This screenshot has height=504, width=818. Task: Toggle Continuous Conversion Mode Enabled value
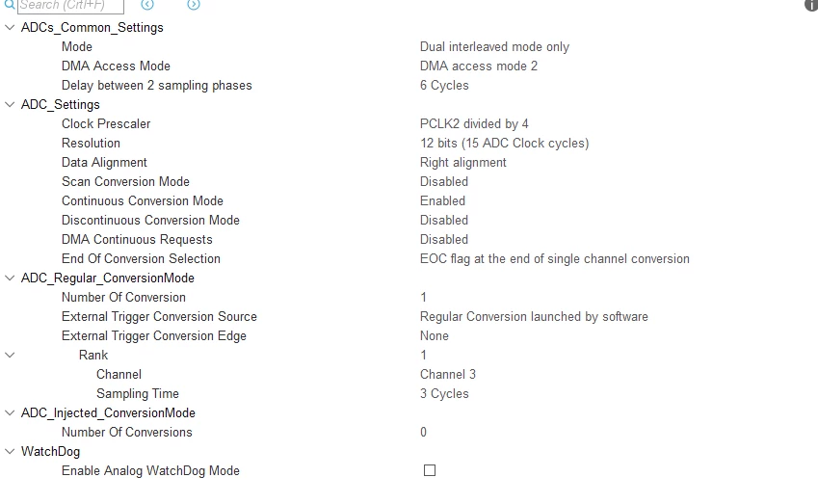[442, 200]
